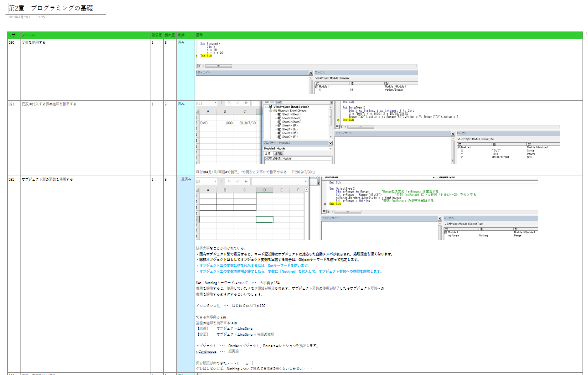Viewport: 588px width, 375px height.
Task: Click column D header in the D5 spreadsheet
Action: pyautogui.click(x=264, y=190)
